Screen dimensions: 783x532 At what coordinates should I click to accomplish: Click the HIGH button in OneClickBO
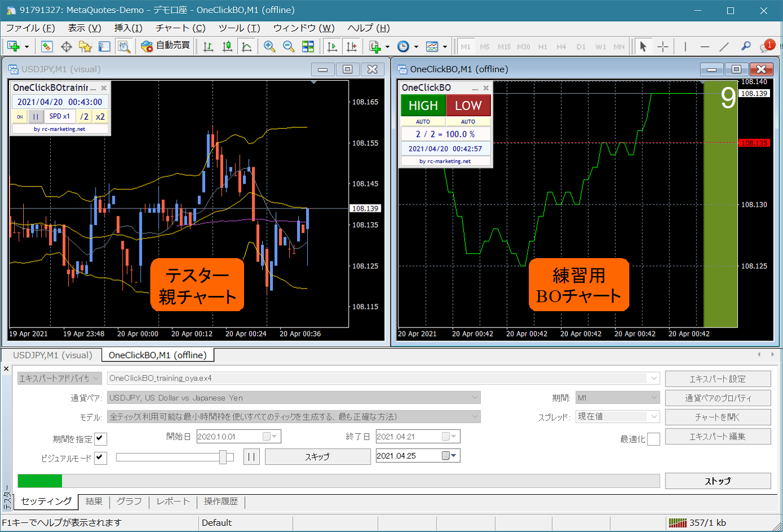[423, 106]
